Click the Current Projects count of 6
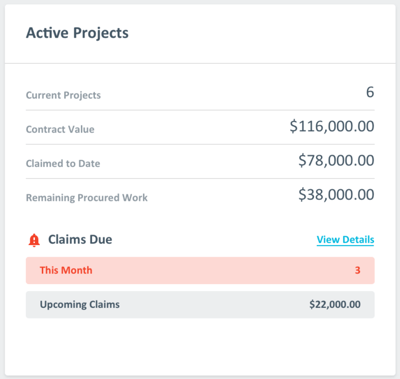The height and width of the screenshot is (379, 400). click(370, 92)
